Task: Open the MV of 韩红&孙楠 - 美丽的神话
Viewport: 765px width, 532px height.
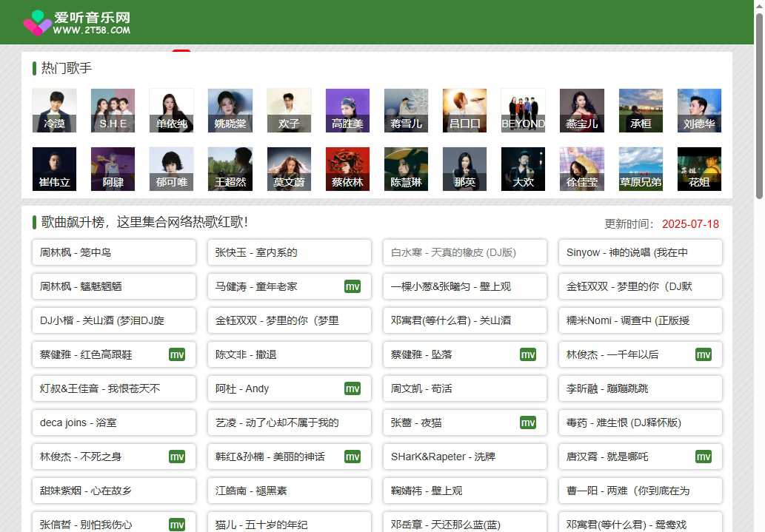Action: pos(353,457)
